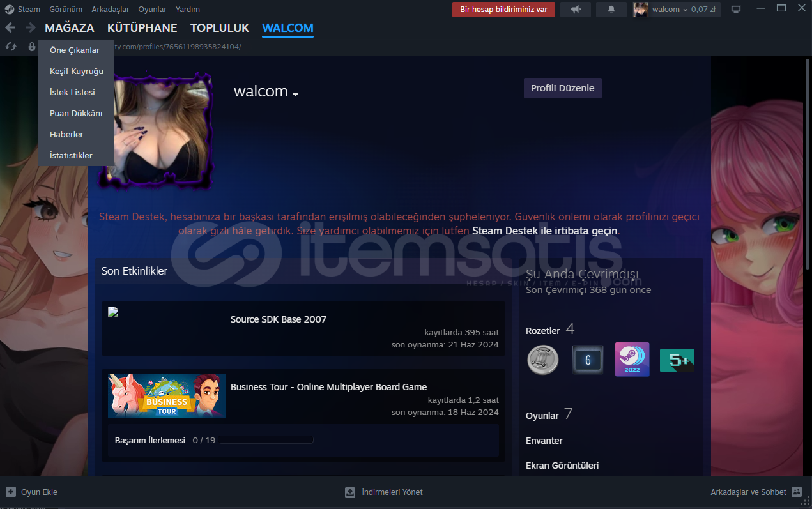The width and height of the screenshot is (812, 509).
Task: Click İndirmeleri Yönet in the bottom bar
Action: point(392,492)
